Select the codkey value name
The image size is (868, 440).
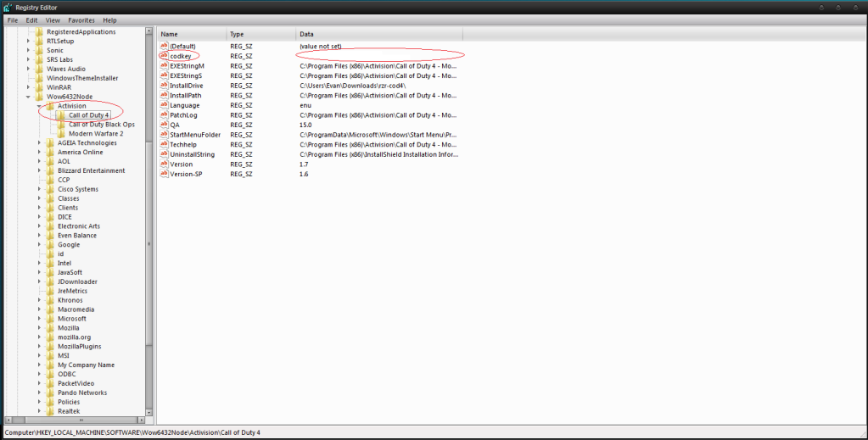click(181, 56)
